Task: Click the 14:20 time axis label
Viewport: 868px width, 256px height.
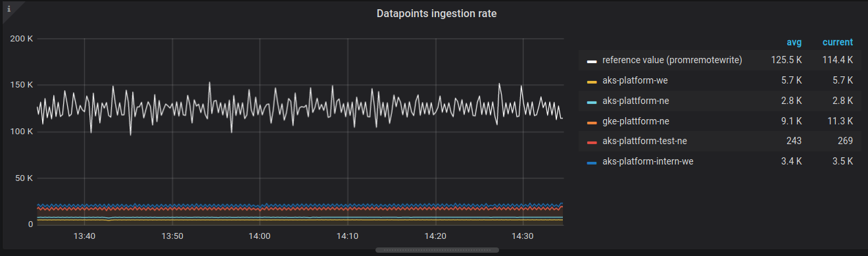Action: click(435, 236)
